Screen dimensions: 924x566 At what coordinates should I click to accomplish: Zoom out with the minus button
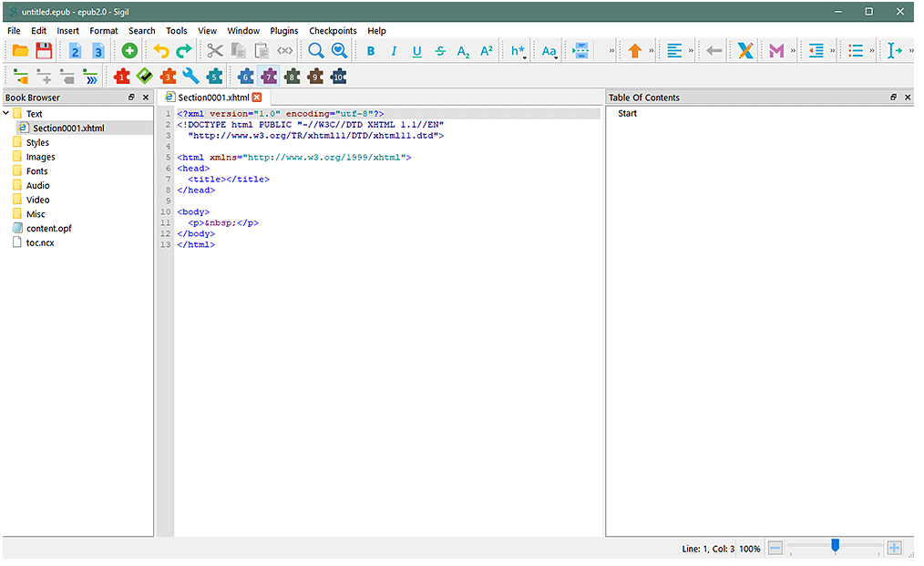[775, 549]
